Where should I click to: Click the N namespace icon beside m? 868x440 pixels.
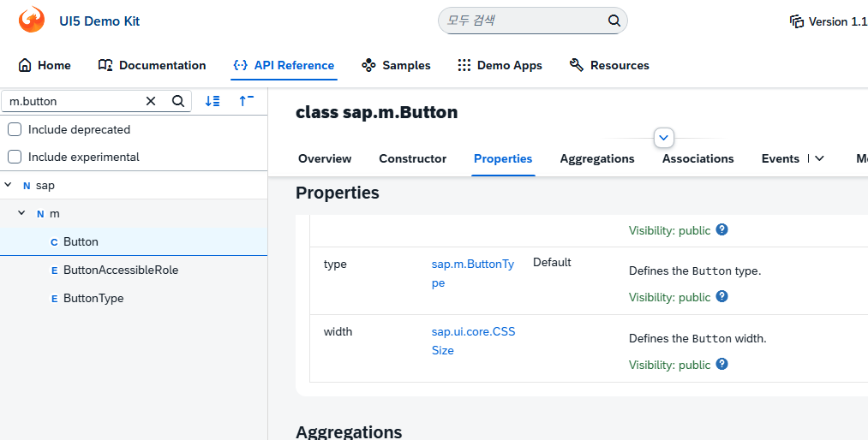(40, 214)
